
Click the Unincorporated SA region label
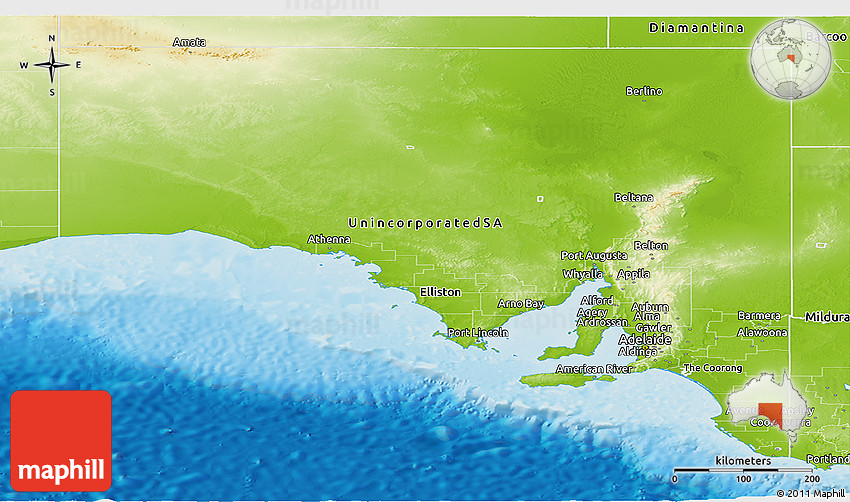[x=425, y=222]
